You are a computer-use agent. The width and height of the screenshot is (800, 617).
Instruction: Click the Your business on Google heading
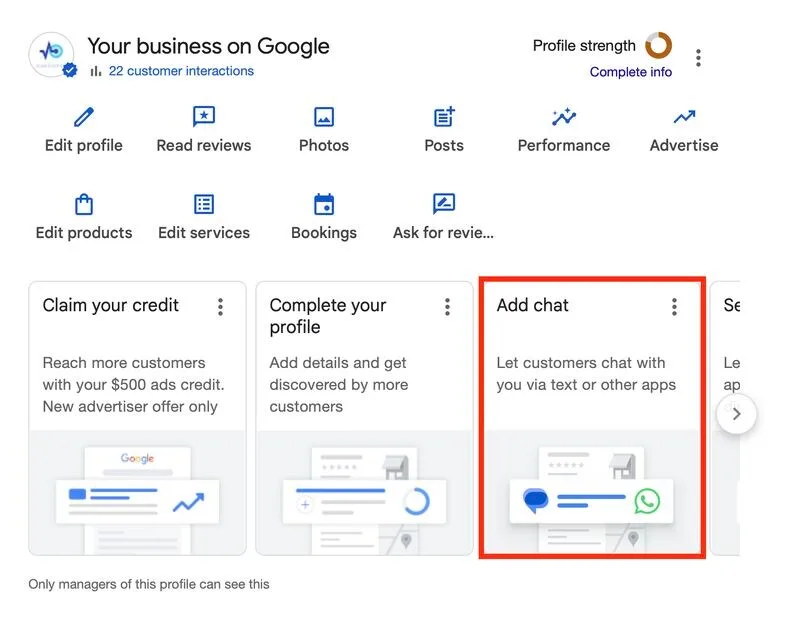(209, 46)
